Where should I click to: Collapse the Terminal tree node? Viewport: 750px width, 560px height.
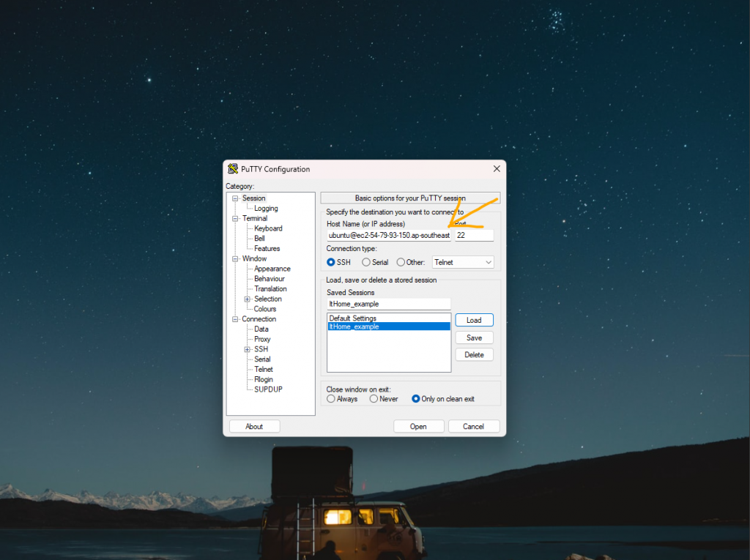[235, 219]
